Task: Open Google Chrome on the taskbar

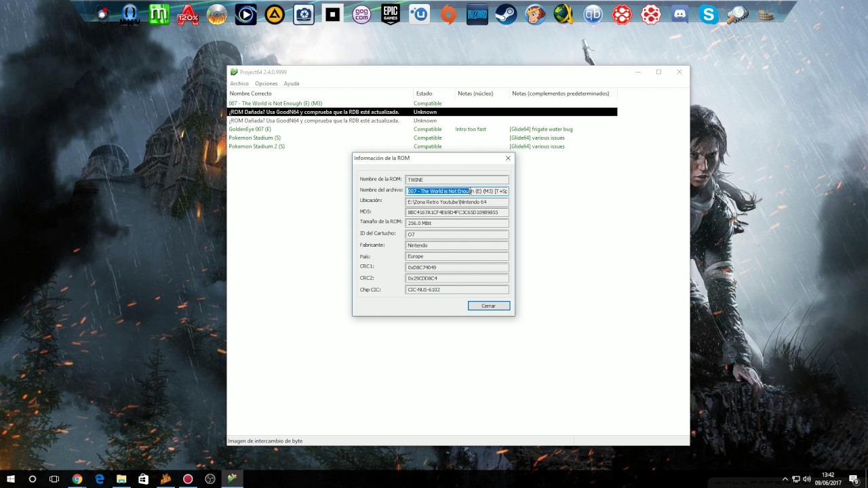Action: coord(77,479)
